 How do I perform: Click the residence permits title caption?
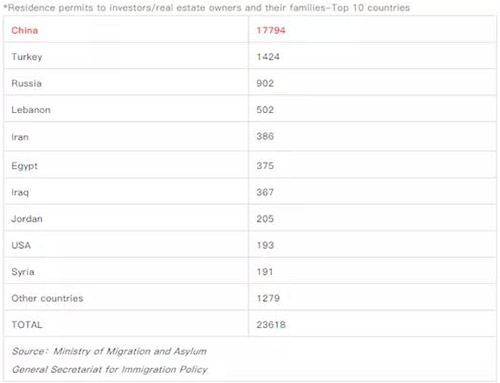click(206, 8)
